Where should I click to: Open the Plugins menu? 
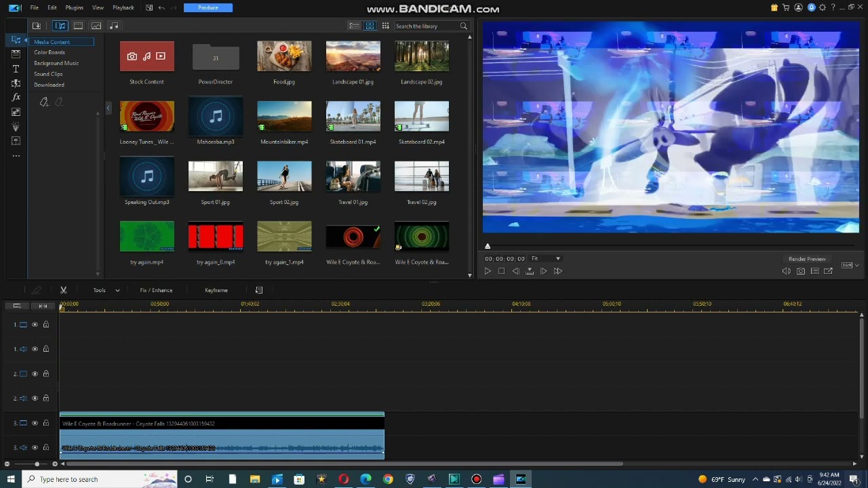point(75,7)
